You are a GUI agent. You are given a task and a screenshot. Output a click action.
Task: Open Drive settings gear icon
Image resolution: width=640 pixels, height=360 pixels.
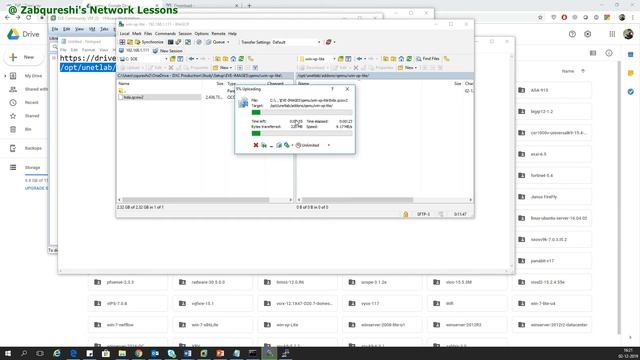tap(588, 34)
